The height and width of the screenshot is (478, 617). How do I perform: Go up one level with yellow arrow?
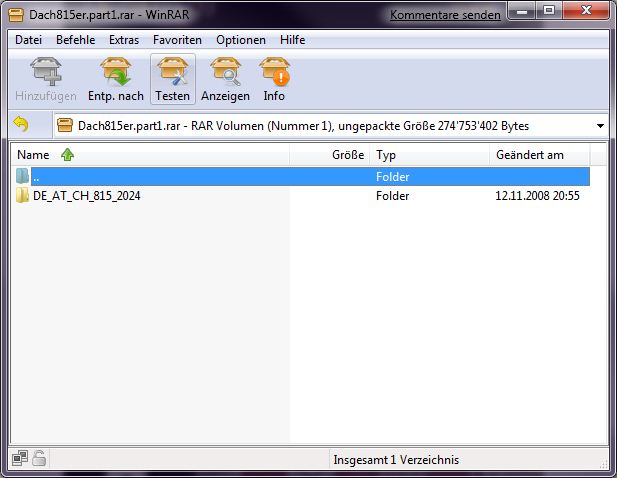pyautogui.click(x=21, y=125)
